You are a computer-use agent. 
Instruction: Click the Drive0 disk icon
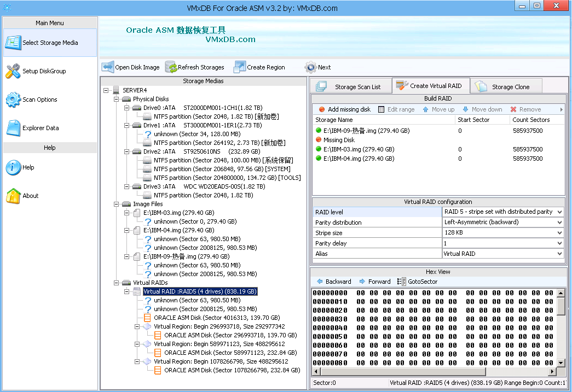pos(137,108)
